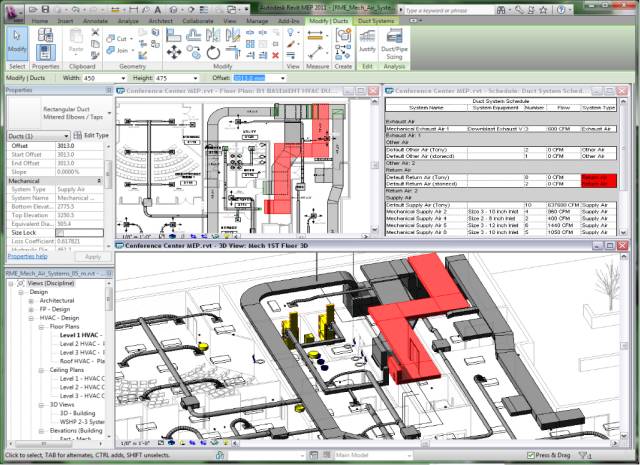Click the Help question mark icon
This screenshot has width=640, height=465.
[x=562, y=10]
